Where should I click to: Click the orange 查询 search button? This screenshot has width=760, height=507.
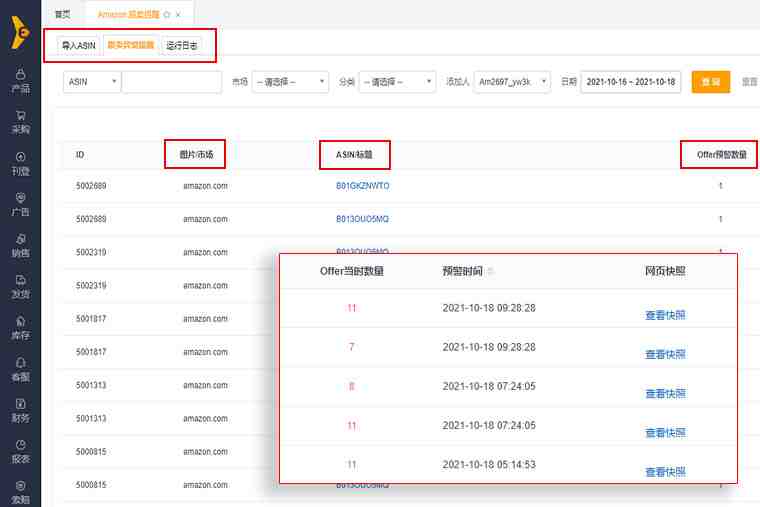(711, 82)
